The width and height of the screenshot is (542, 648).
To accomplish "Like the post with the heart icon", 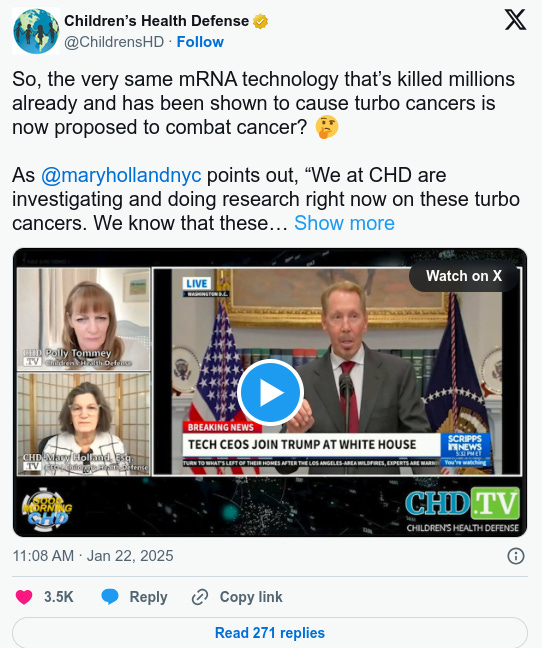I will [x=24, y=597].
